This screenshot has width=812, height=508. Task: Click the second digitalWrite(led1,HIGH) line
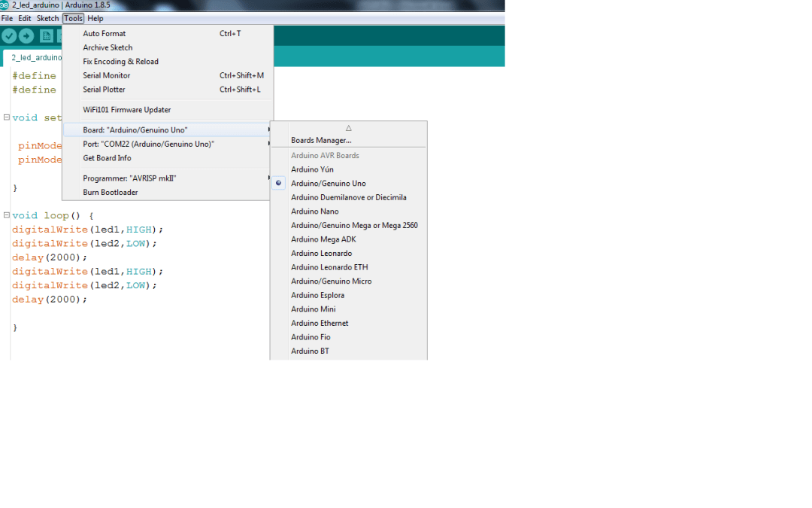87,271
